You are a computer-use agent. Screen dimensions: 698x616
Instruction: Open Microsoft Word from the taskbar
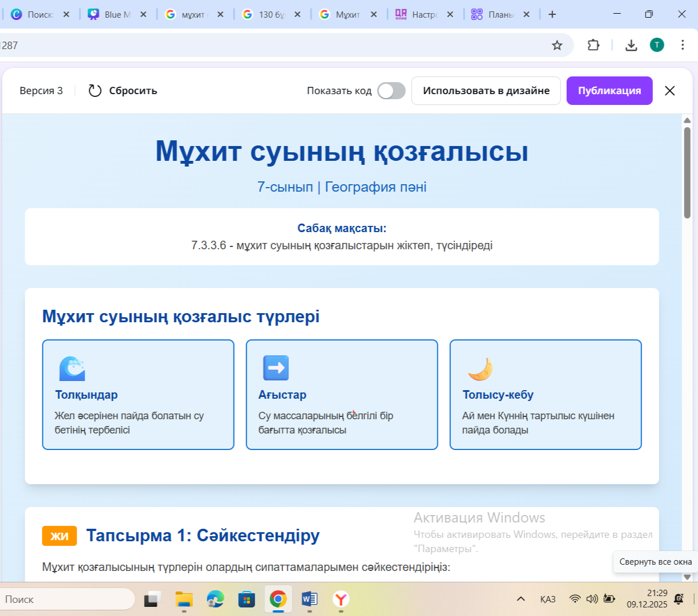tap(309, 599)
